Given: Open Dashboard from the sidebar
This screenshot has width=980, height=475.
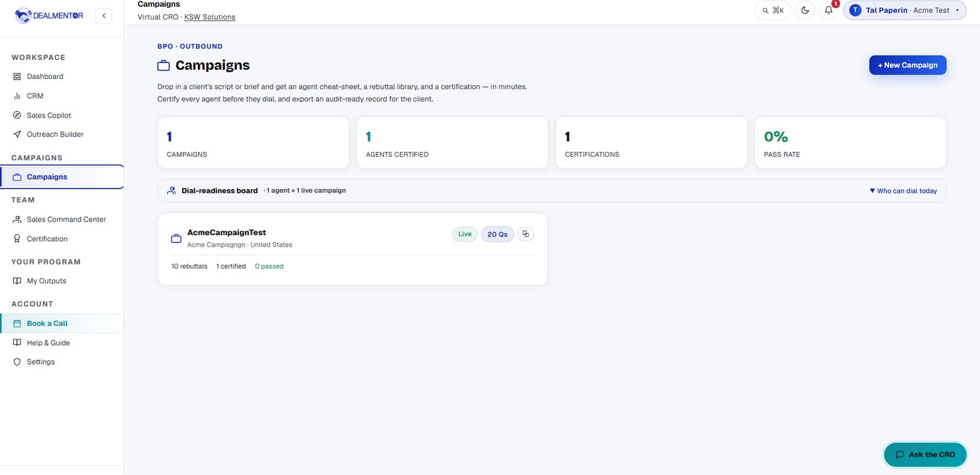Looking at the screenshot, I should tap(61, 77).
